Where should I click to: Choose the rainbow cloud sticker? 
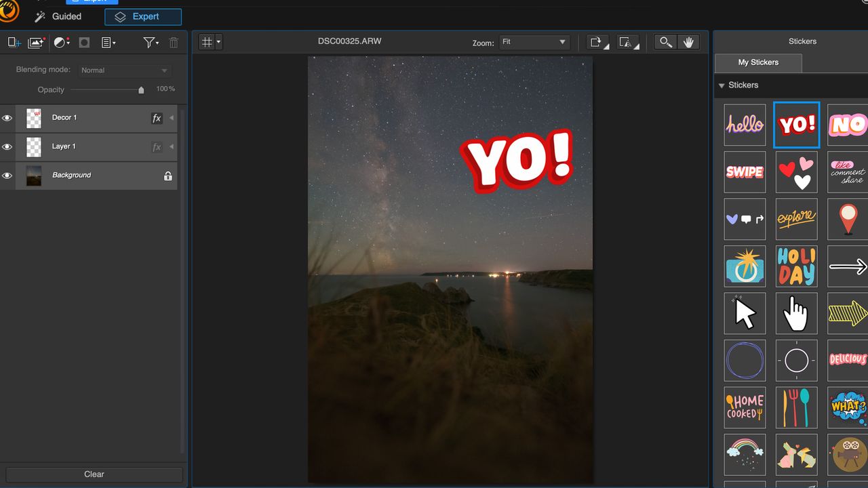(x=745, y=455)
